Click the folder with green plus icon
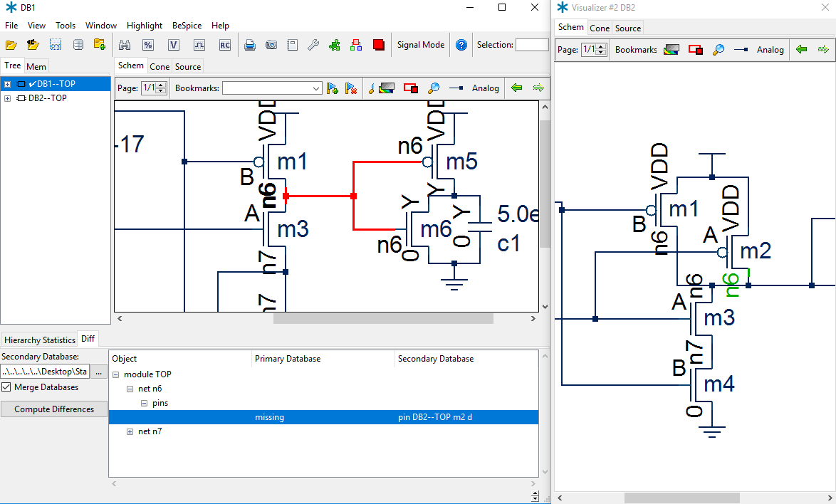 click(x=100, y=45)
